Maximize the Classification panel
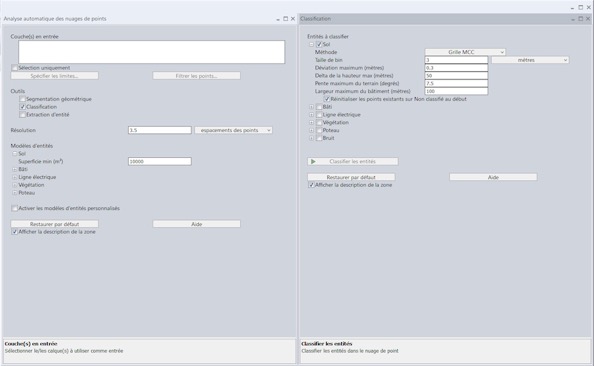The image size is (594, 366). point(580,19)
